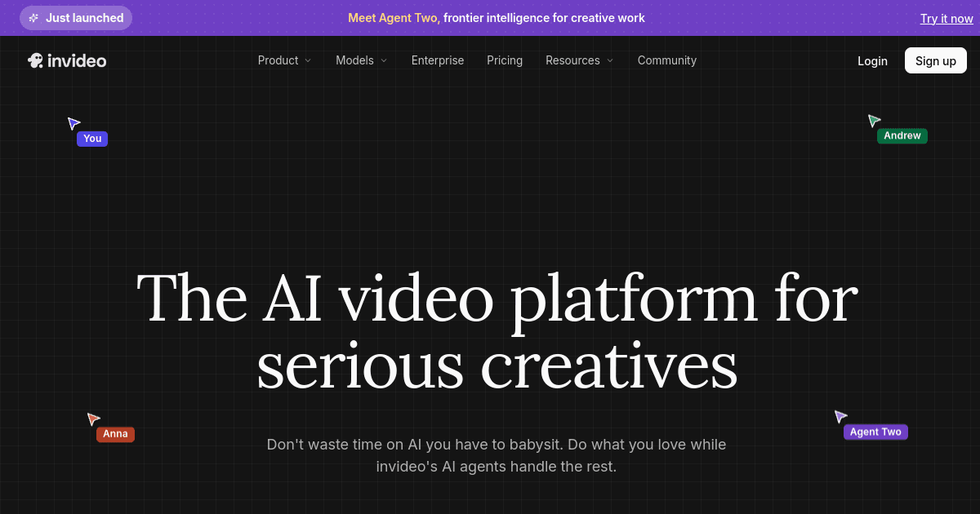Click the text 'invideo's AI agents handle the rest.'
The height and width of the screenshot is (514, 980).
497,467
